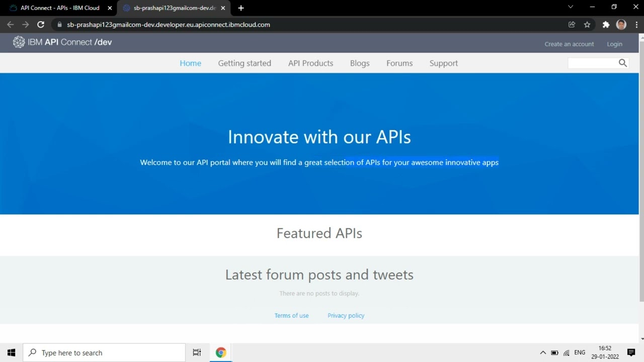
Task: Click 'There are no posts to display.' text
Action: [319, 293]
